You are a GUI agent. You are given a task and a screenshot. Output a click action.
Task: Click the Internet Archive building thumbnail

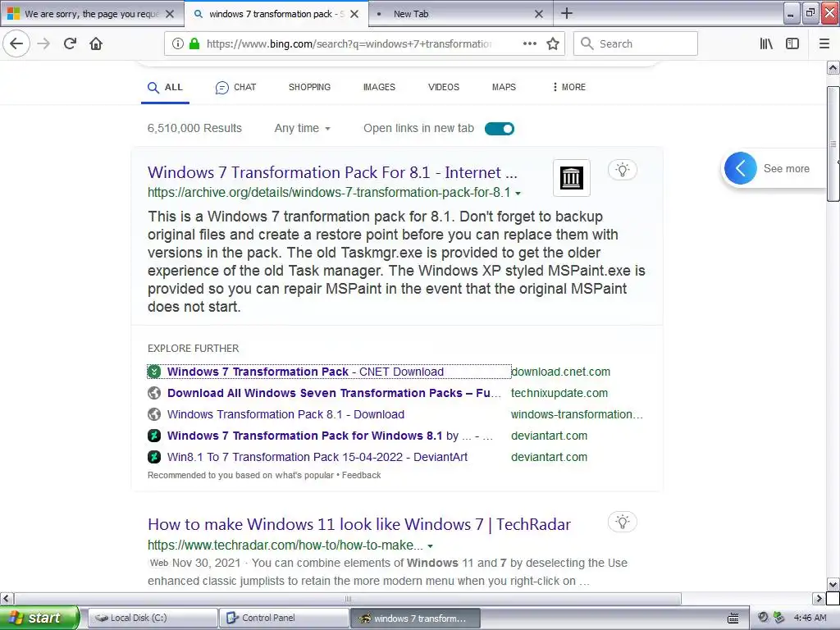571,178
